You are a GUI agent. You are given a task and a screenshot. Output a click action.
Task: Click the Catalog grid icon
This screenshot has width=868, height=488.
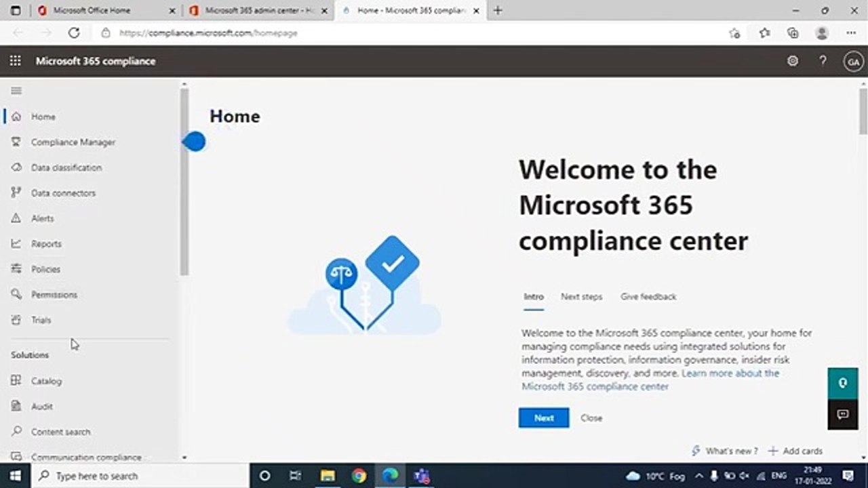[16, 381]
